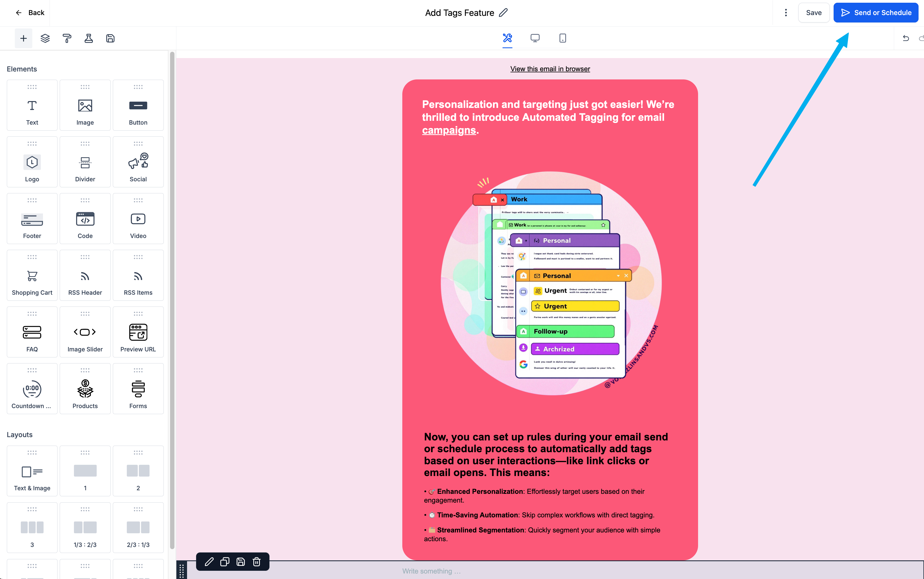This screenshot has height=579, width=924.
Task: Select the Countdown timer element
Action: [x=32, y=389]
